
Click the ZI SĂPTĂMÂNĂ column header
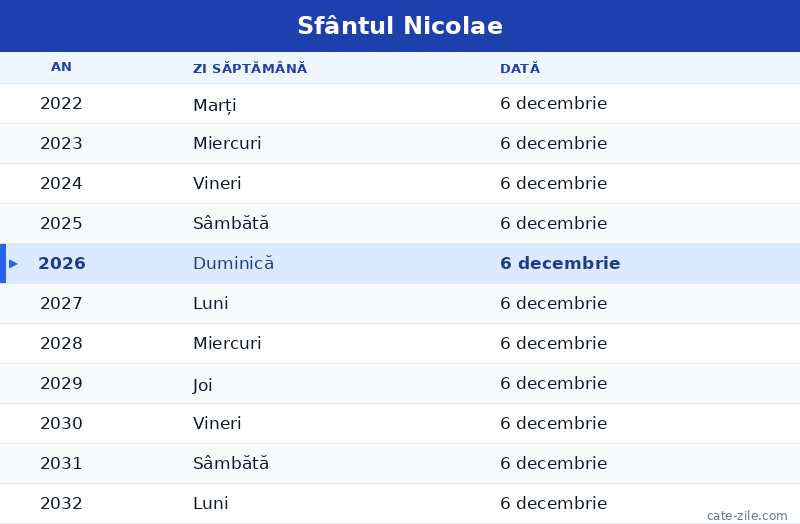coord(250,68)
